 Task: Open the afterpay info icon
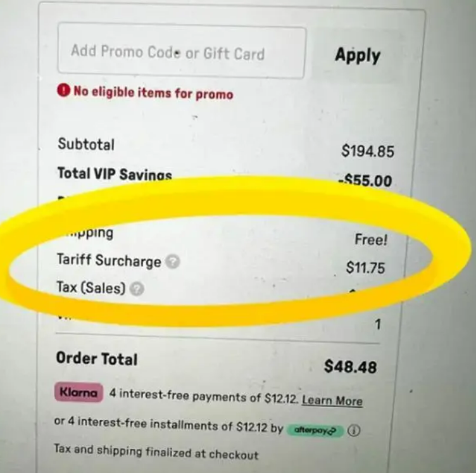tap(354, 431)
